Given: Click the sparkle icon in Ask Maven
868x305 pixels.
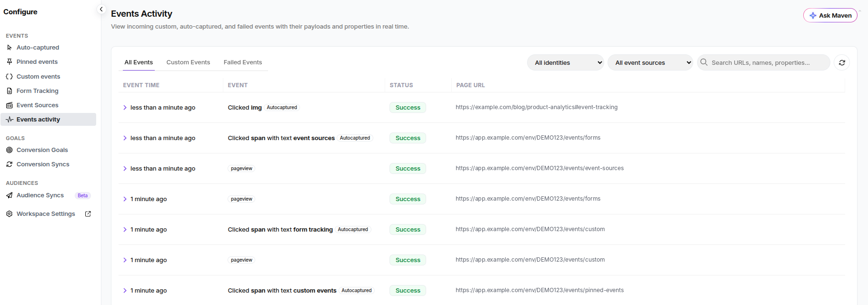Looking at the screenshot, I should pyautogui.click(x=813, y=15).
